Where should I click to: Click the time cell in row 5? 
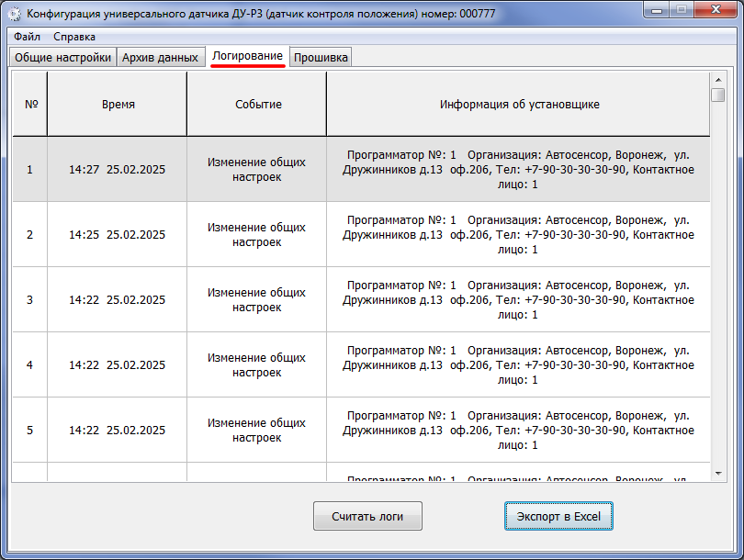click(118, 430)
